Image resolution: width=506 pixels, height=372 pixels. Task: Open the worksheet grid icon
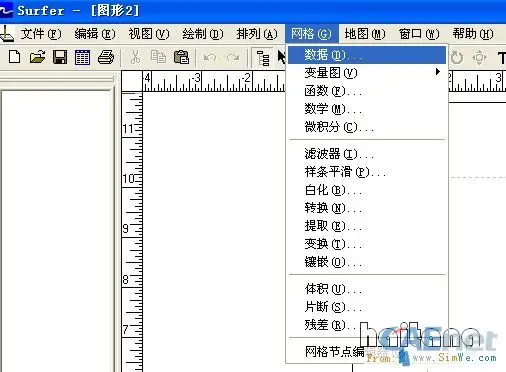82,57
